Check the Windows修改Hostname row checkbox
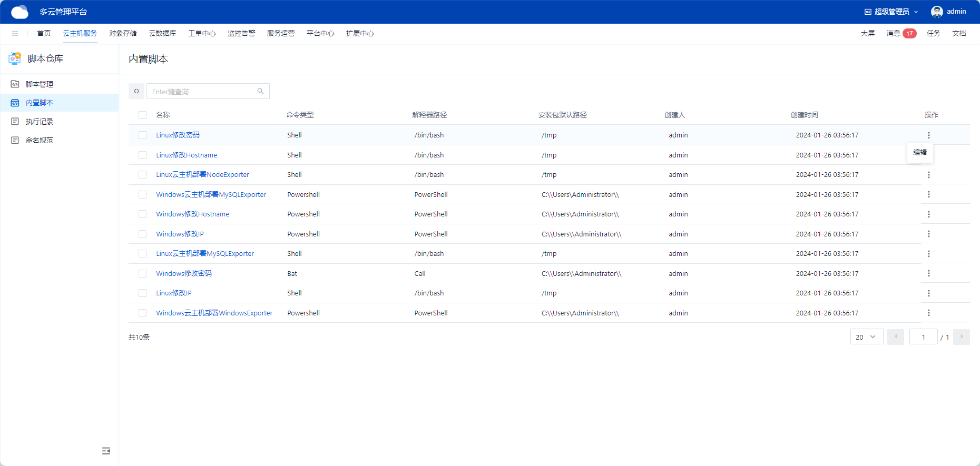The width and height of the screenshot is (980, 466). pyautogui.click(x=142, y=214)
